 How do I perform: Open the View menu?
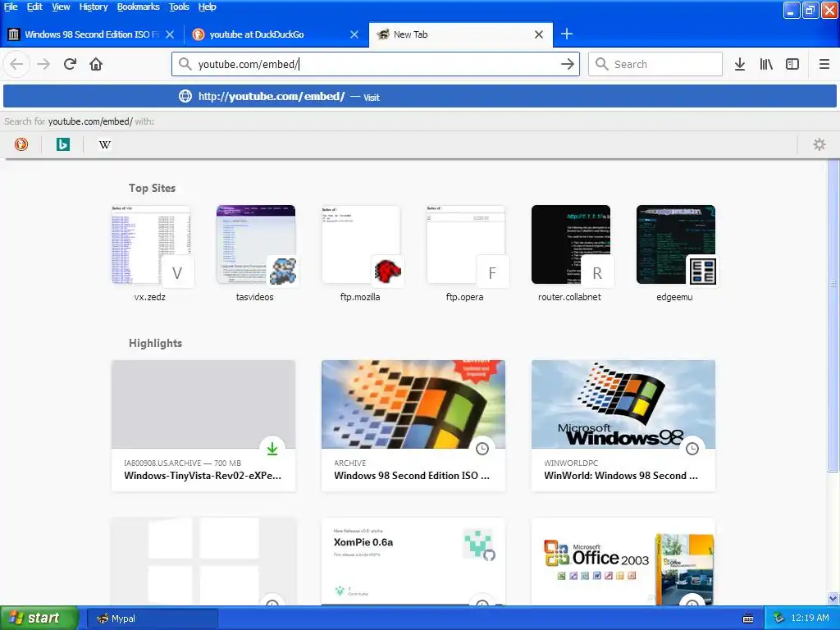pos(61,7)
